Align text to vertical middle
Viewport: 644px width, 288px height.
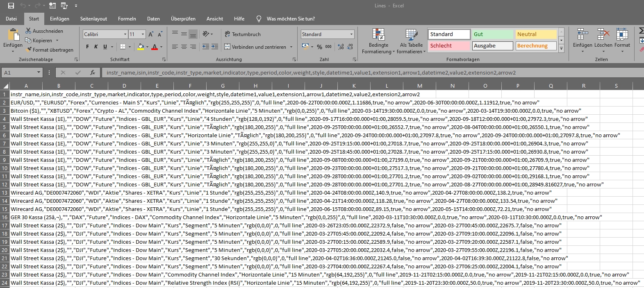pyautogui.click(x=184, y=34)
